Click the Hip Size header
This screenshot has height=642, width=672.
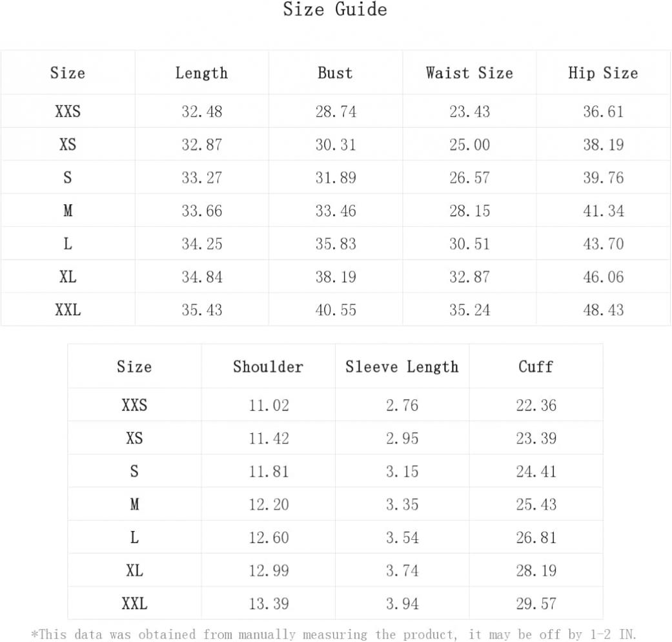pos(603,73)
